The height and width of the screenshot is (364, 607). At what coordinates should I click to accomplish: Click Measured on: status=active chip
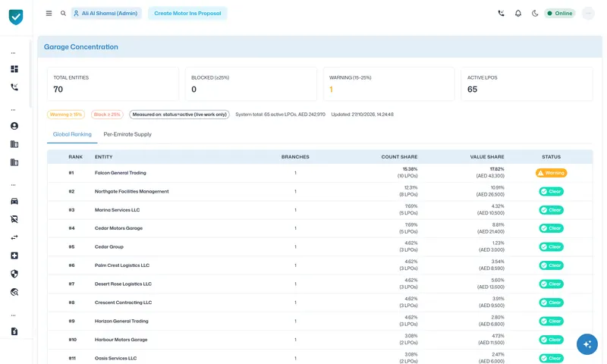(179, 115)
